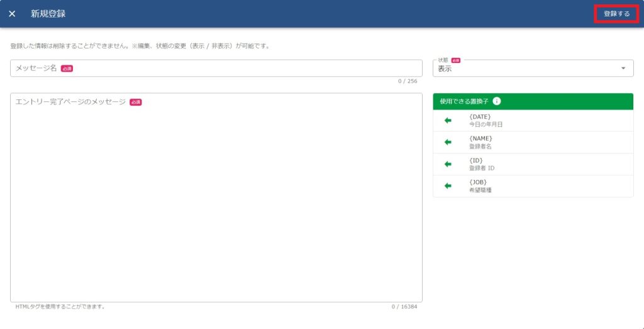Select the {ID} 登録者 ID row
Image resolution: width=644 pixels, height=329 pixels.
point(535,164)
